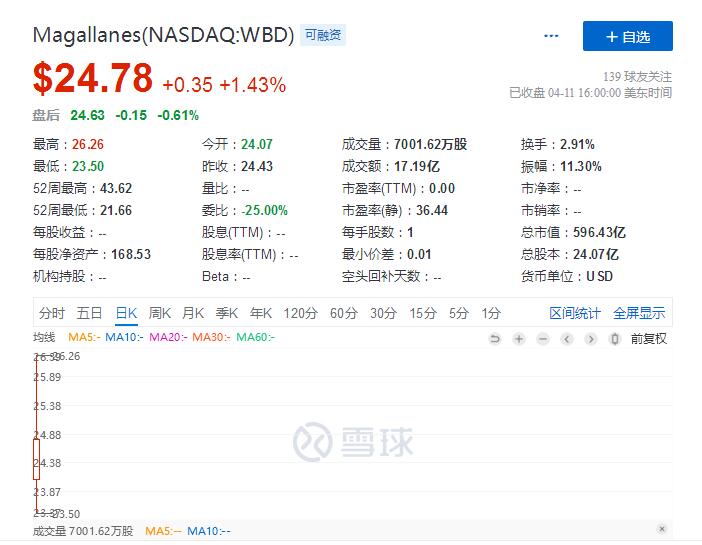Click the 最高 value 26.26

(x=88, y=144)
